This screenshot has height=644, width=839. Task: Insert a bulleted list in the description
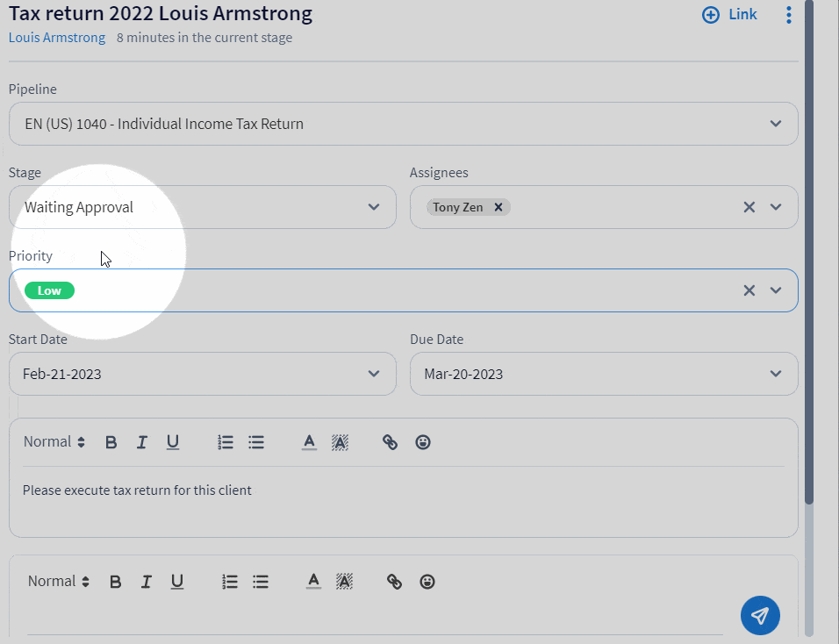tap(255, 441)
